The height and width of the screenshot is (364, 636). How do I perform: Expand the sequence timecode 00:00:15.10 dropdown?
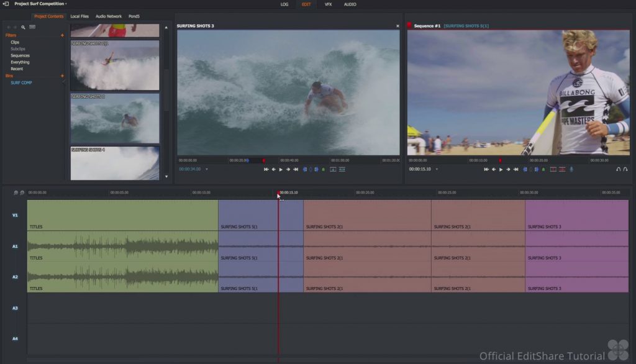coord(438,169)
